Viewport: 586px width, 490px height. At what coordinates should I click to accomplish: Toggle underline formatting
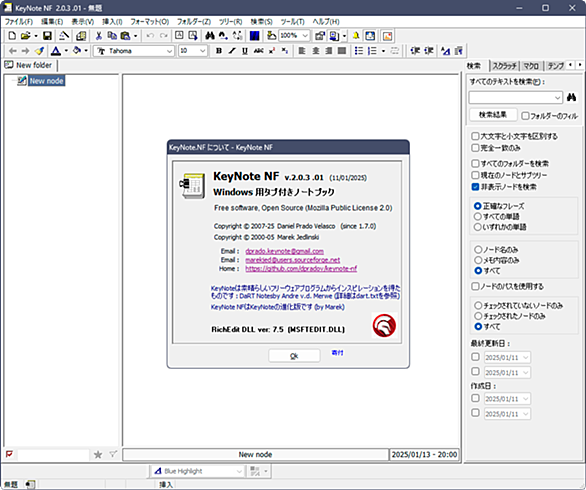pos(245,51)
